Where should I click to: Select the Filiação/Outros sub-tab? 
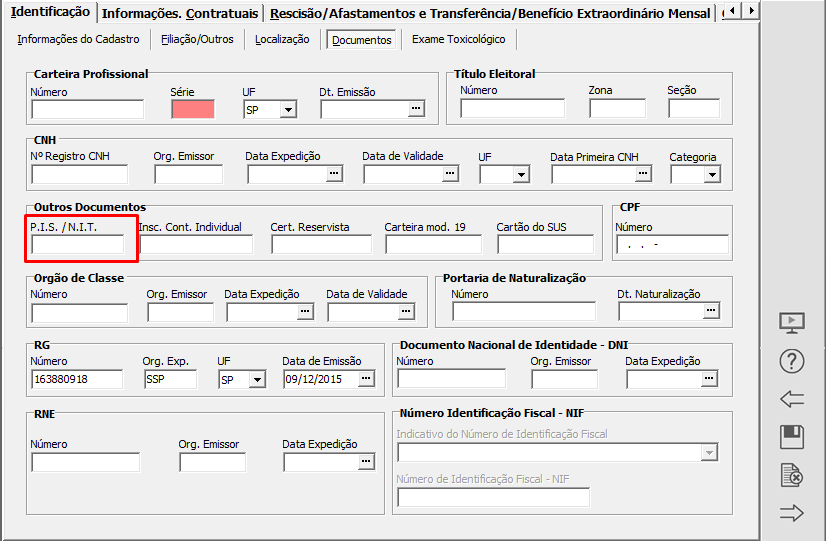[197, 39]
